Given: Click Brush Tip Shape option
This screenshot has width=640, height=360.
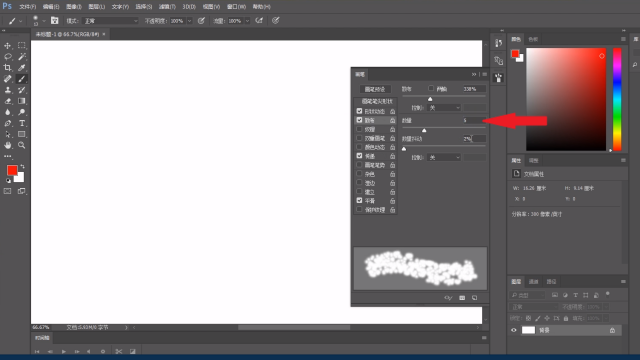Looking at the screenshot, I should coord(377,101).
